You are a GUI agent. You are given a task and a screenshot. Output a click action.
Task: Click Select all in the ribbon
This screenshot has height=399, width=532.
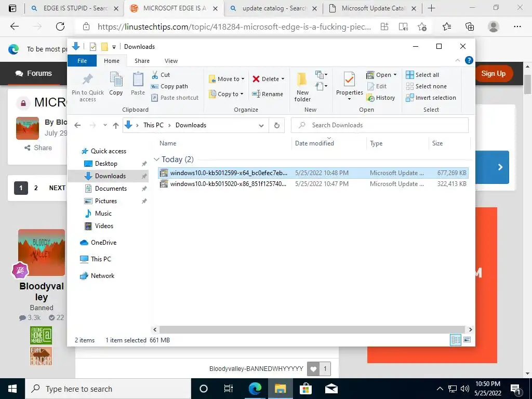pos(422,75)
